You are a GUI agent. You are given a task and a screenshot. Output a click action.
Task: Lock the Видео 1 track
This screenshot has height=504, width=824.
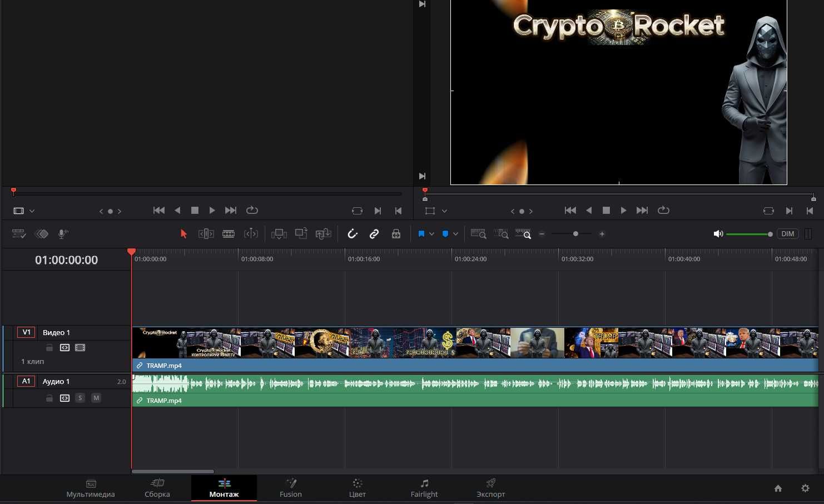tap(49, 348)
